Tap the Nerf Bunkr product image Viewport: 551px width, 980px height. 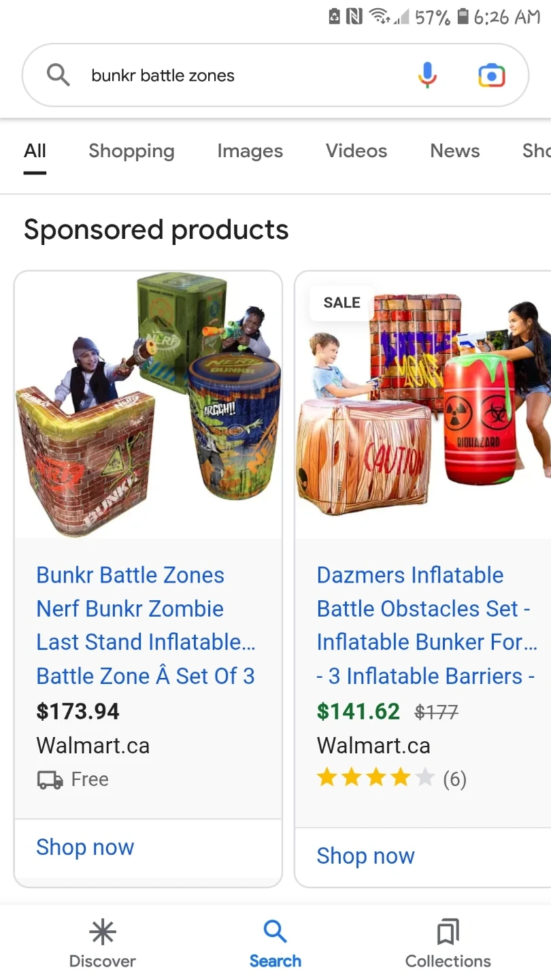point(148,405)
